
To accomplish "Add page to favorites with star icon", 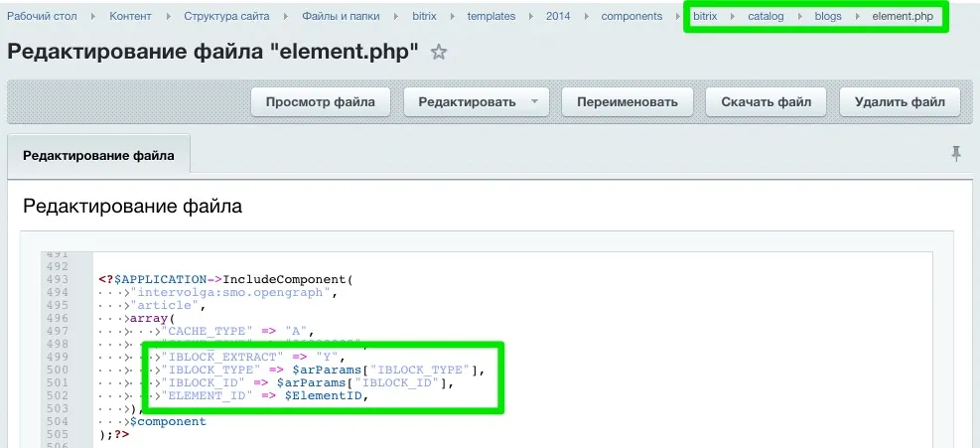I will [x=438, y=53].
